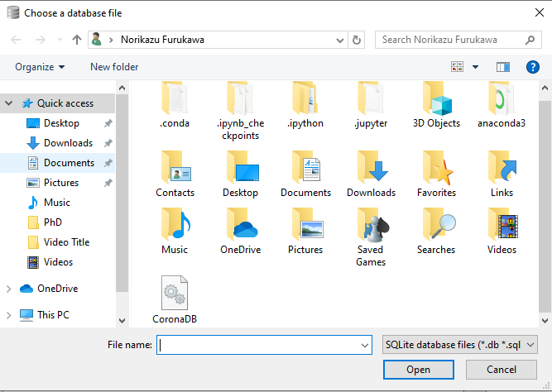The image size is (552, 392).
Task: Open the Searches folder
Action: (x=436, y=232)
